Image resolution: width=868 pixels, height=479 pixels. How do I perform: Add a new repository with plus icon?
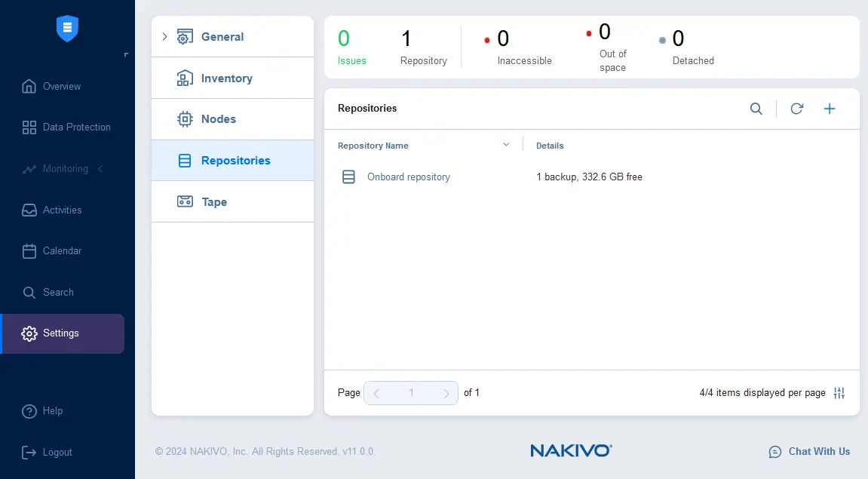(x=830, y=109)
